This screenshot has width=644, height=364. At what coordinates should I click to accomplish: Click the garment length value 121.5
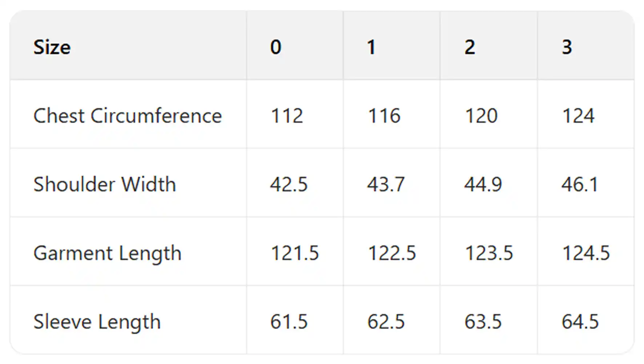pyautogui.click(x=295, y=253)
